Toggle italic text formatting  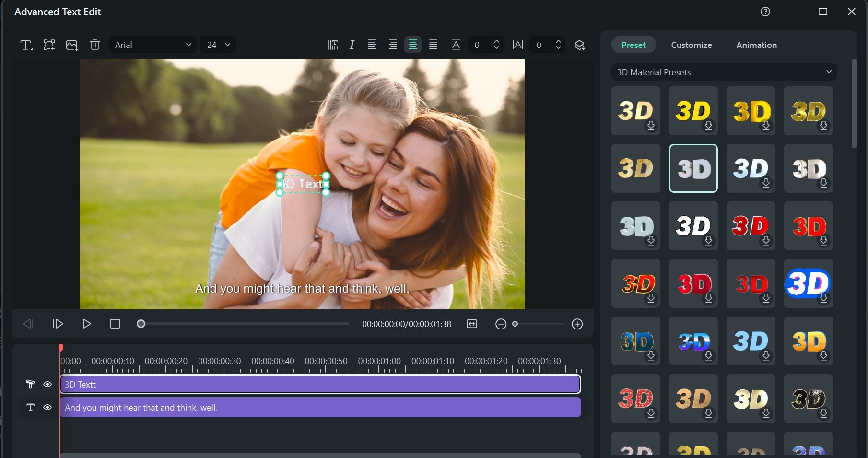(x=352, y=45)
